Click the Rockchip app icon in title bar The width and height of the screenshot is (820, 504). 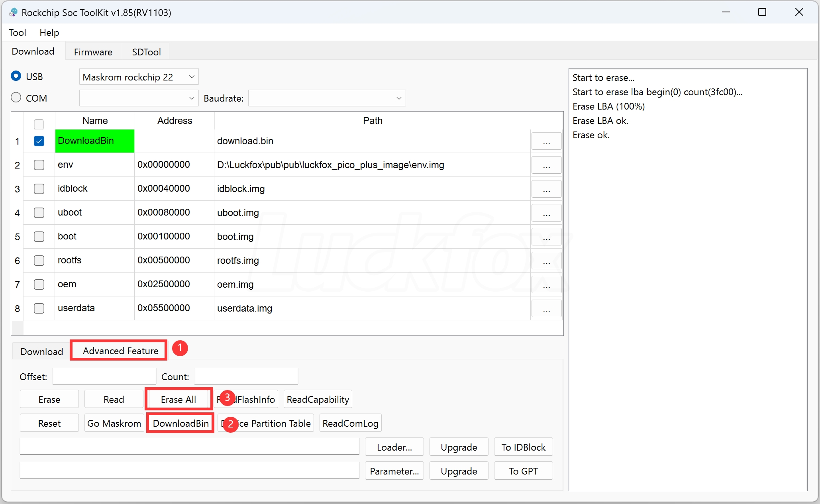pyautogui.click(x=13, y=12)
